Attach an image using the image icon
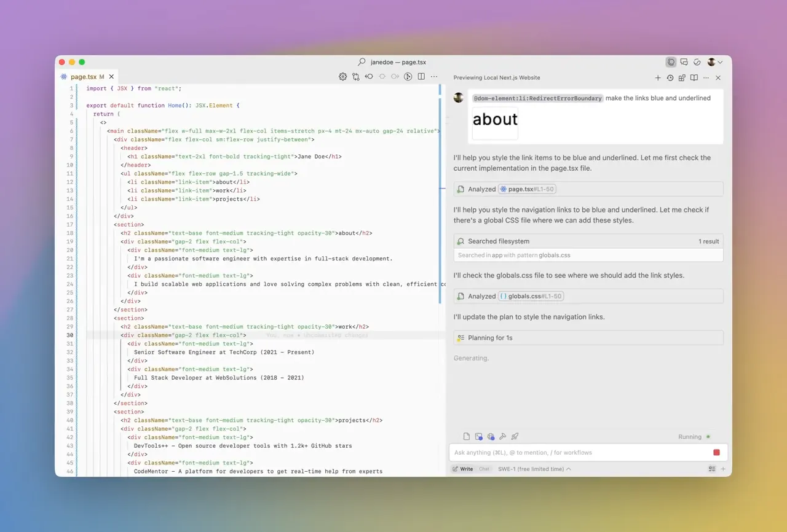Screen dimensions: 787x532 pyautogui.click(x=479, y=436)
